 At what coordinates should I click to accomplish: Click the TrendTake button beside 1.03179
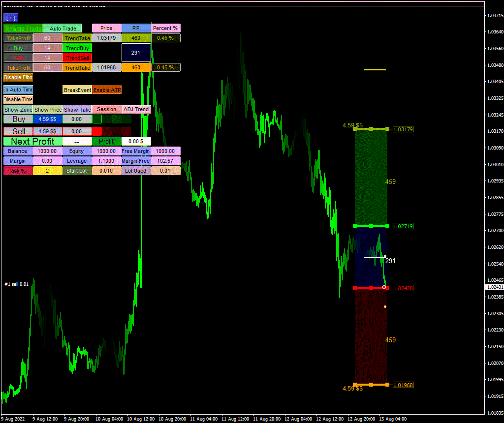pos(77,38)
